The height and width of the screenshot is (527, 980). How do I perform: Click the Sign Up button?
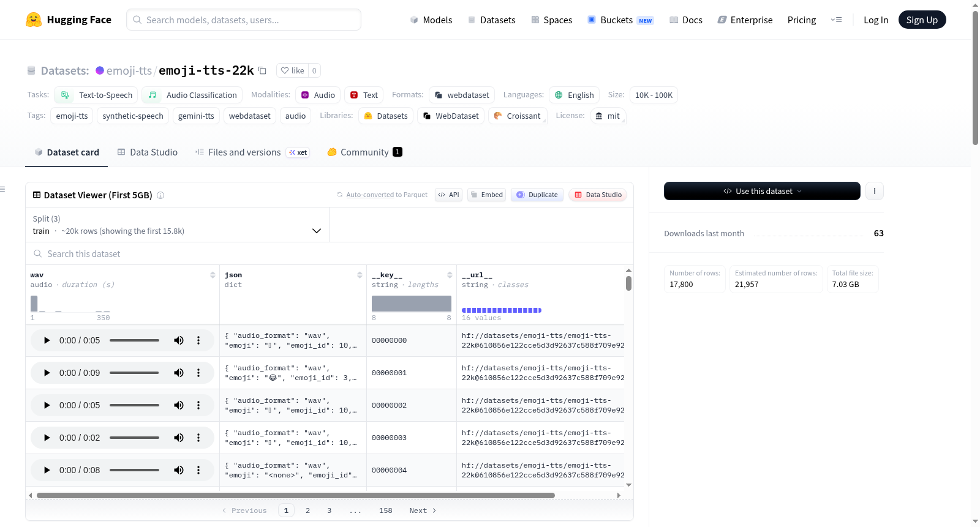click(x=922, y=20)
